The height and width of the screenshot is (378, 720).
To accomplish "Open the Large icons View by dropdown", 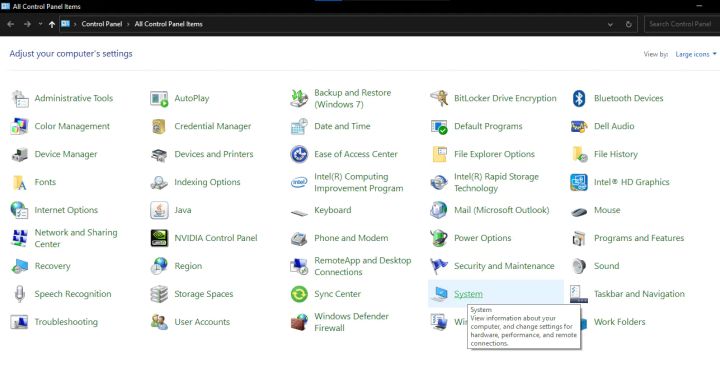I will [696, 54].
